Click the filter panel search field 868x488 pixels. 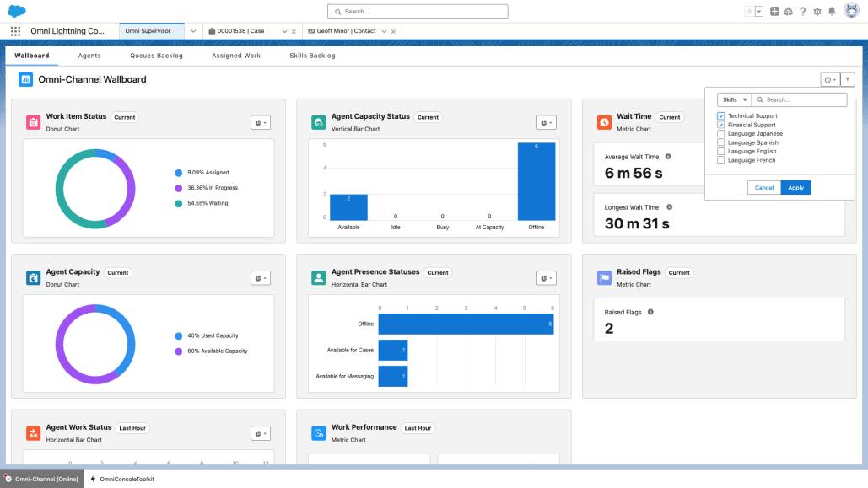(800, 99)
